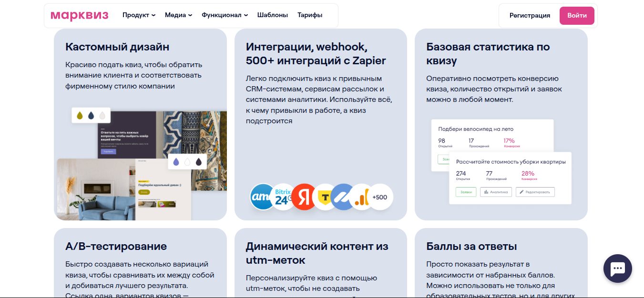Image resolution: width=644 pixels, height=298 pixels.
Task: Open the Тарифы menu item
Action: (310, 15)
